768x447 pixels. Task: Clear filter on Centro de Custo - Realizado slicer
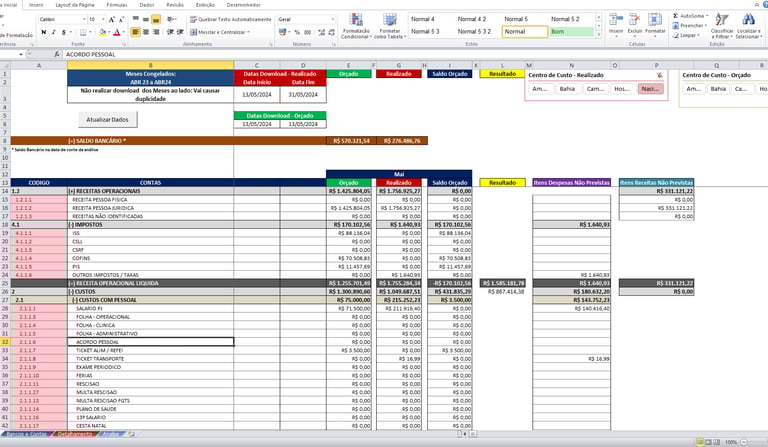[660, 75]
